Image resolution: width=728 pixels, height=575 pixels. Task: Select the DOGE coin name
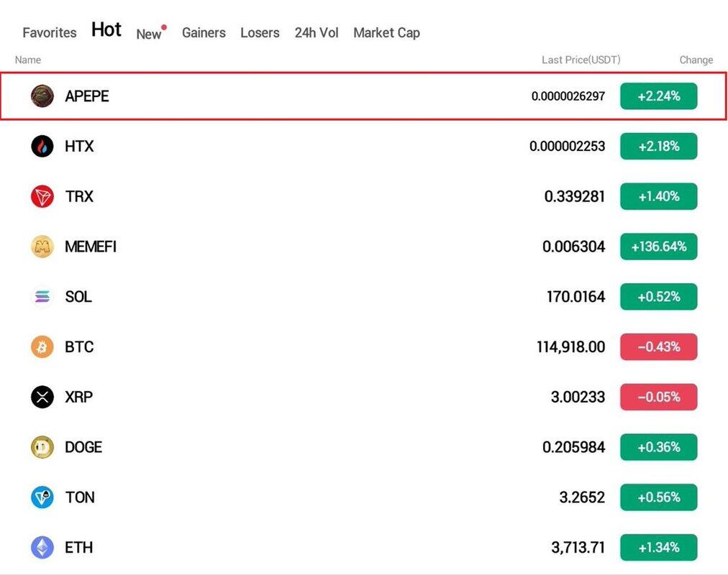pyautogui.click(x=83, y=447)
